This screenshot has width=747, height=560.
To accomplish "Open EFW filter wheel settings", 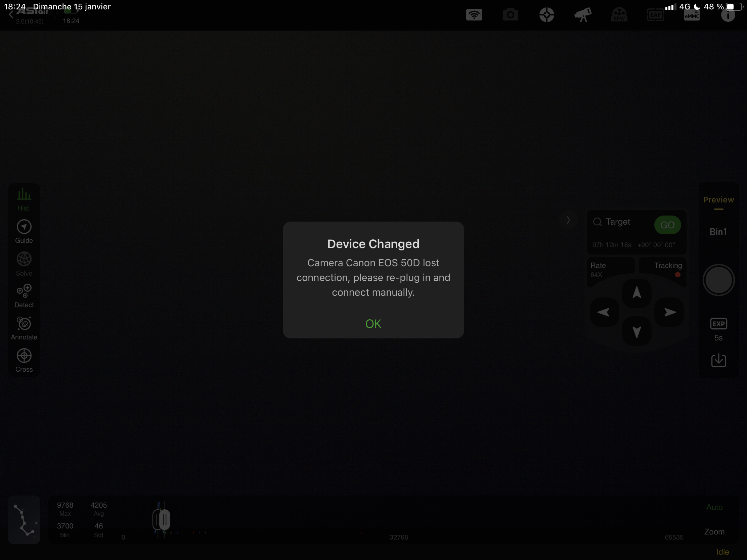I will point(619,15).
